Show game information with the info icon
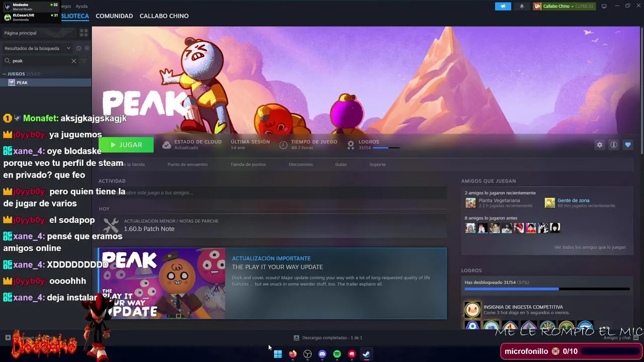Viewport: 644px width, 362px height. 614,145
